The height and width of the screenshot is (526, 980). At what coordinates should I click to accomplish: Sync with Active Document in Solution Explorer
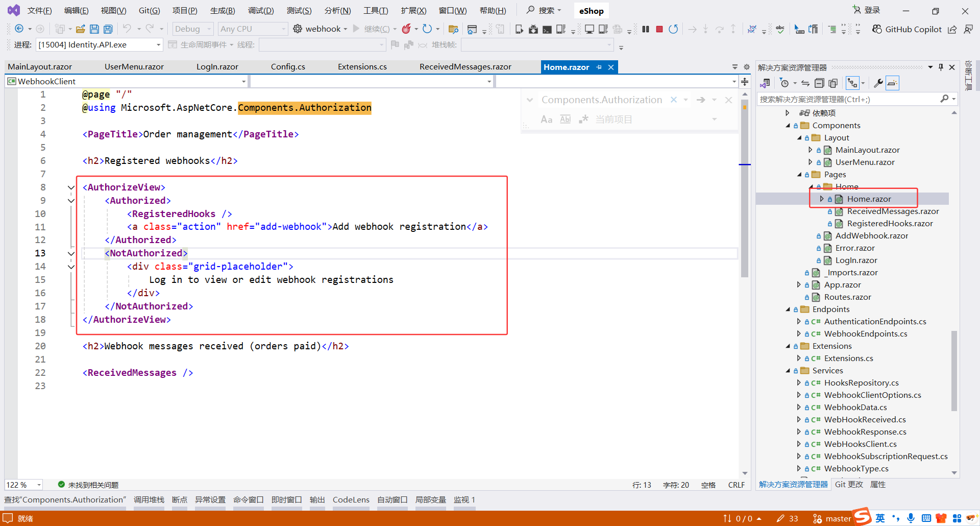(x=805, y=83)
